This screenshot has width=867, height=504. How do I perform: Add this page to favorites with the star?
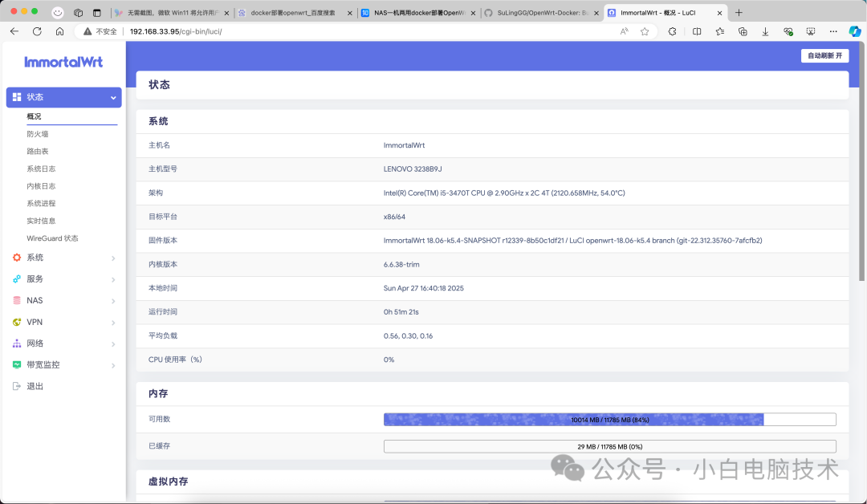pos(645,31)
